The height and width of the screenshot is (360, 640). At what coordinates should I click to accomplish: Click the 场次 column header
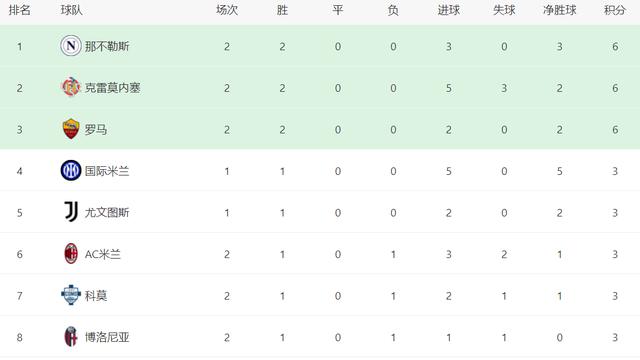click(227, 10)
